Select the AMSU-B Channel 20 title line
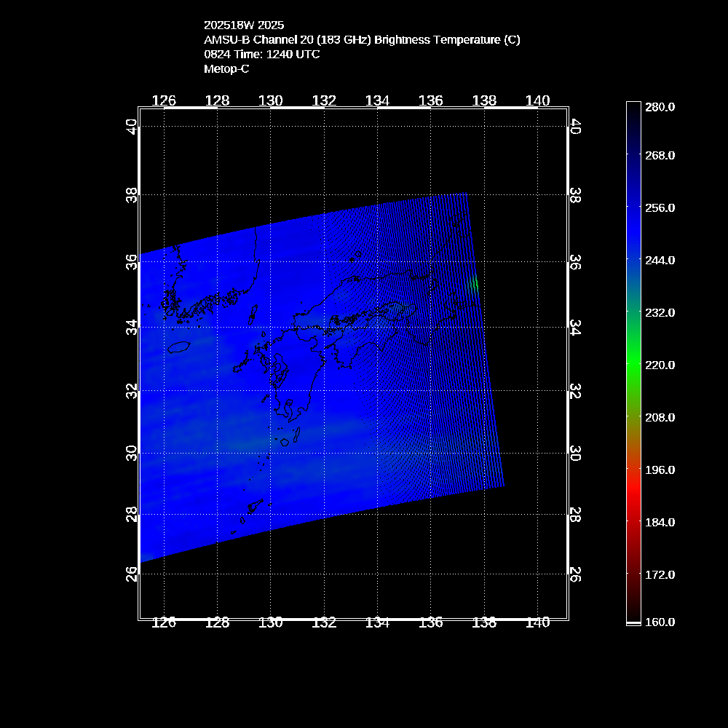 pos(362,40)
